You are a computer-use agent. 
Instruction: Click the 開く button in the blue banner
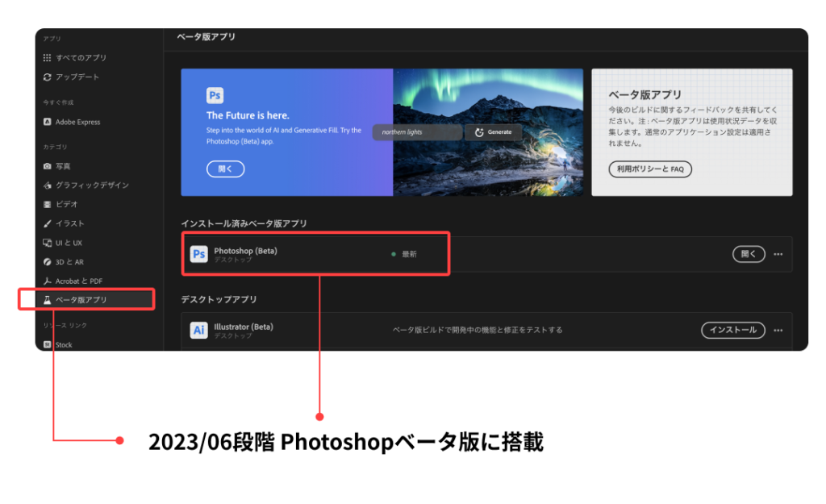(x=226, y=169)
